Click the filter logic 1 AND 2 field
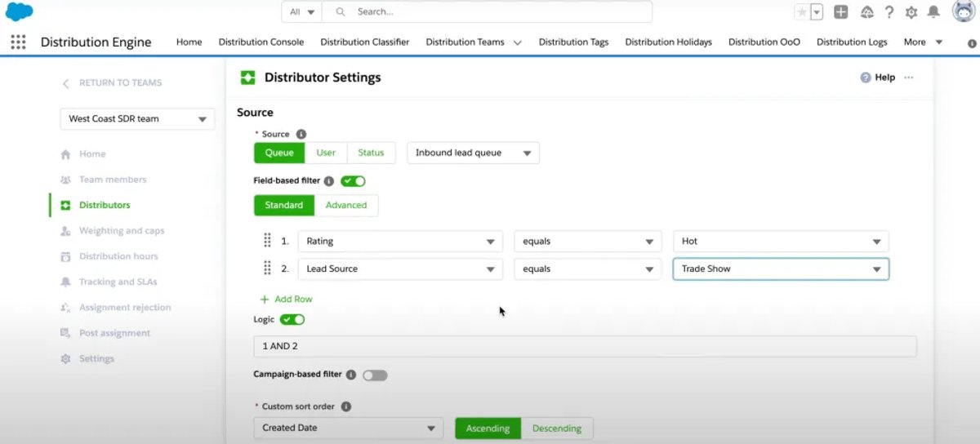This screenshot has height=444, width=980. [x=585, y=346]
